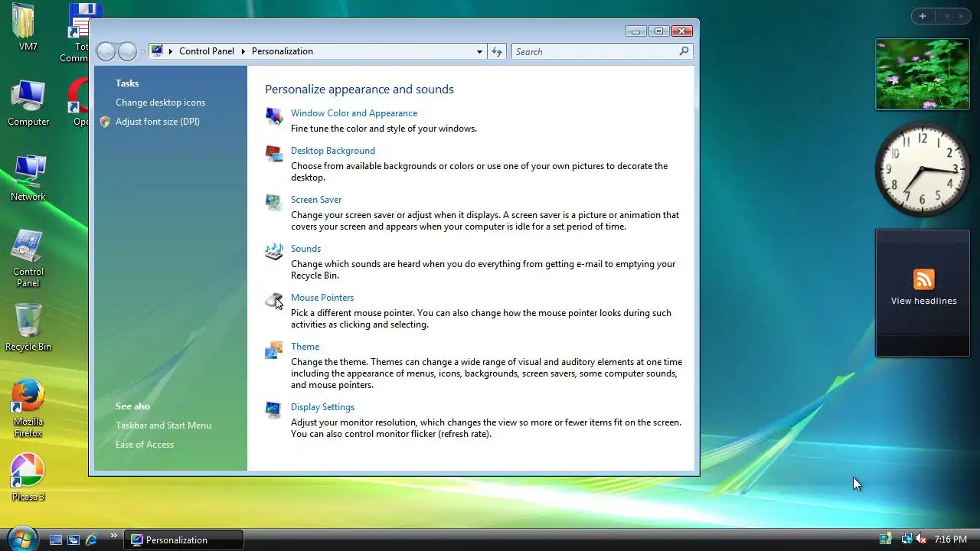The width and height of the screenshot is (980, 551).
Task: Click the slideshow gadget flower picture
Action: [923, 74]
